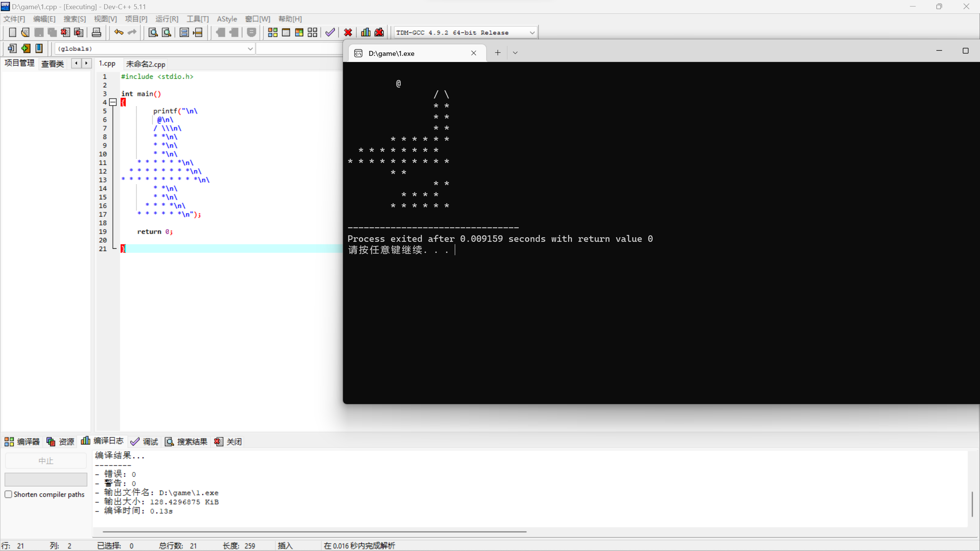Click the toggle comment shield icon in toolbar
This screenshot has height=551, width=980.
[x=252, y=33]
